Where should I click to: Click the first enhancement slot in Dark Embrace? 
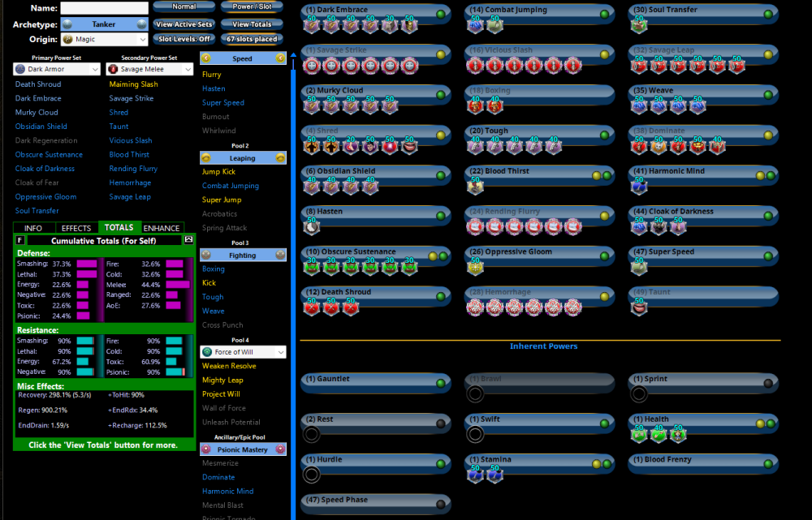(312, 26)
